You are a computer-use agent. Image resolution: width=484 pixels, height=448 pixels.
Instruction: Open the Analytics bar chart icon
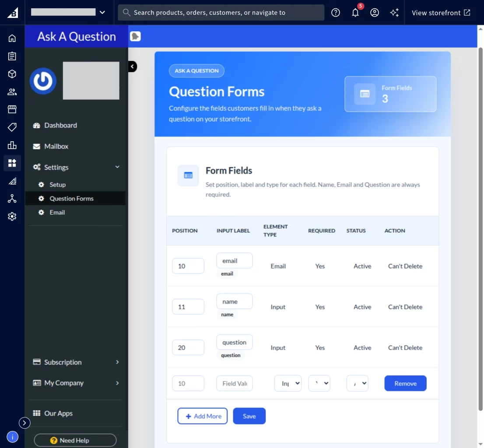click(12, 145)
